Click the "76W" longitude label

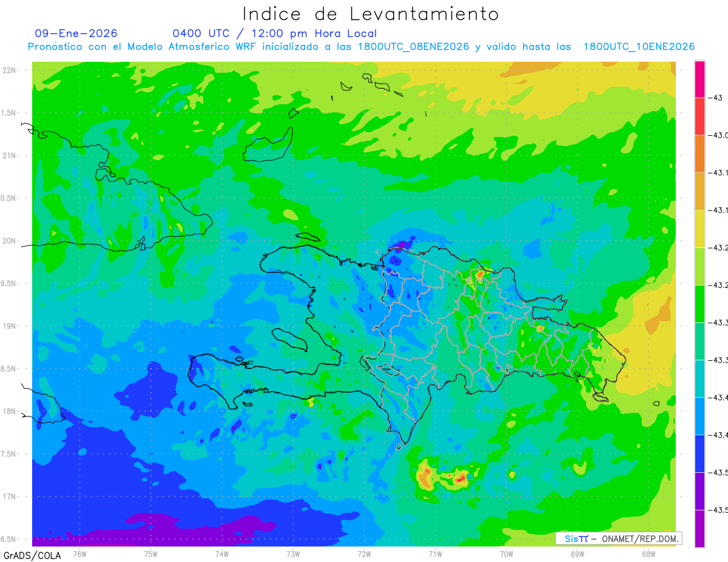tap(79, 554)
